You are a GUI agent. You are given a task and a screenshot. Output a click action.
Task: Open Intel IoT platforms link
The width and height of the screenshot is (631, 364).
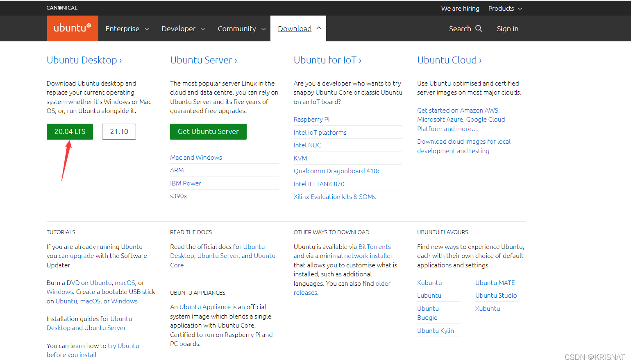[x=320, y=132]
